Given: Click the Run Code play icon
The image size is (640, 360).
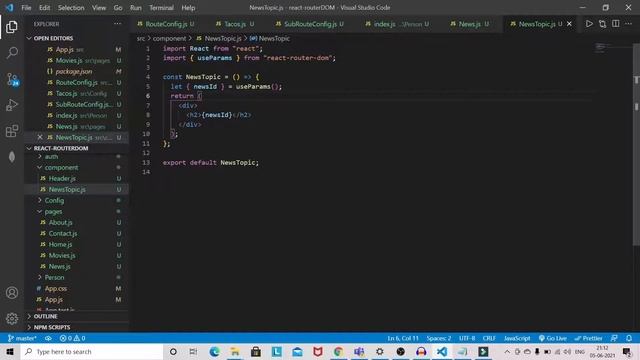Looking at the screenshot, I should (x=589, y=24).
